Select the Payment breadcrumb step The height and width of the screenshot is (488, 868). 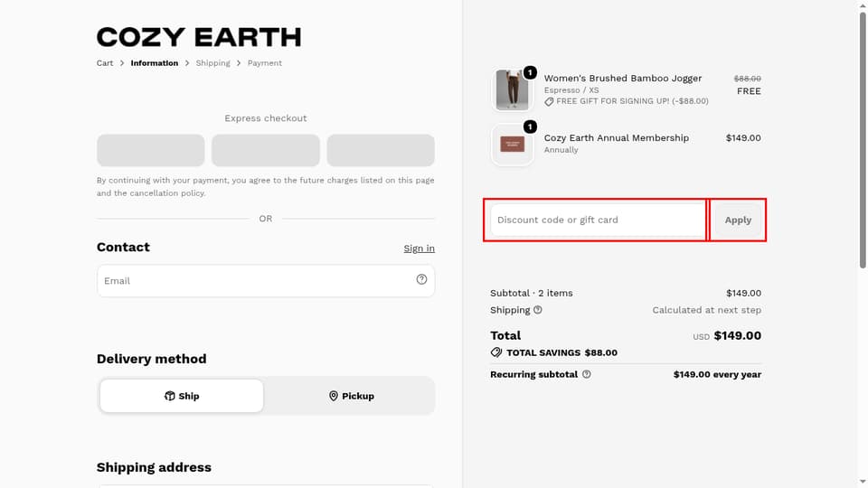pos(265,63)
